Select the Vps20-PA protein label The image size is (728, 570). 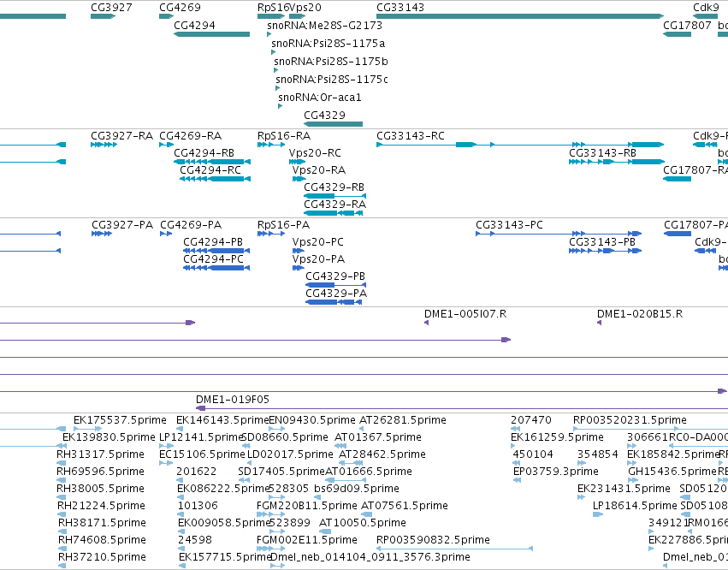coord(318,259)
